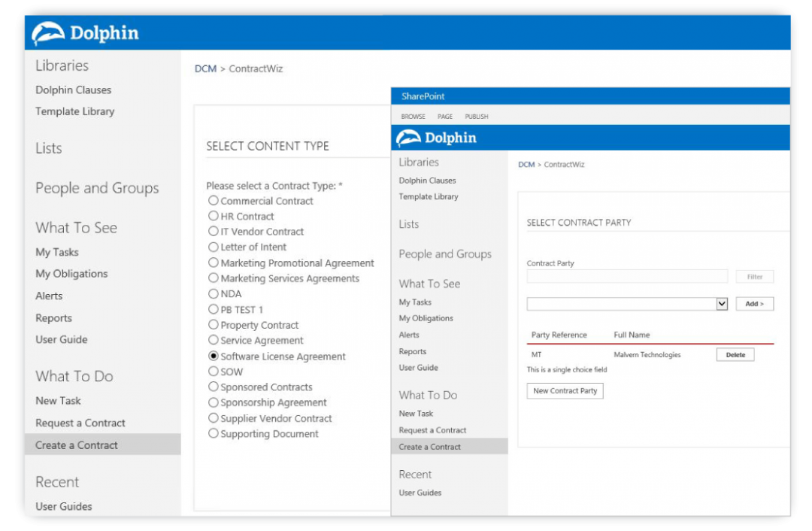
Task: Select the Commercial Contract radio button
Action: (213, 201)
